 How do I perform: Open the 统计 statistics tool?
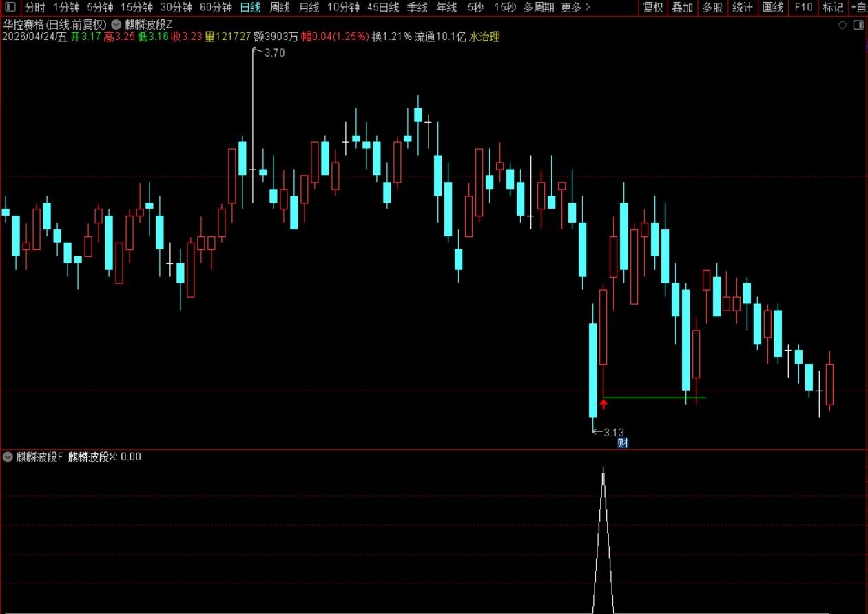pos(743,8)
